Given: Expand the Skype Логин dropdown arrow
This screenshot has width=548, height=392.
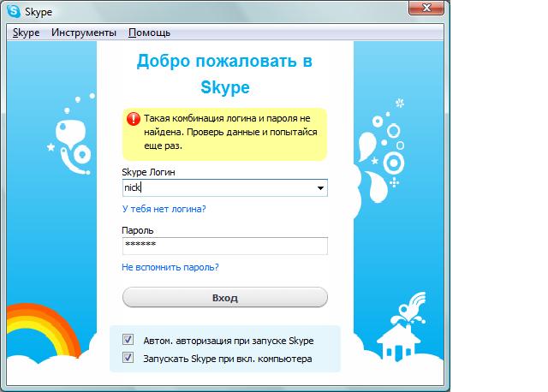Looking at the screenshot, I should point(320,188).
